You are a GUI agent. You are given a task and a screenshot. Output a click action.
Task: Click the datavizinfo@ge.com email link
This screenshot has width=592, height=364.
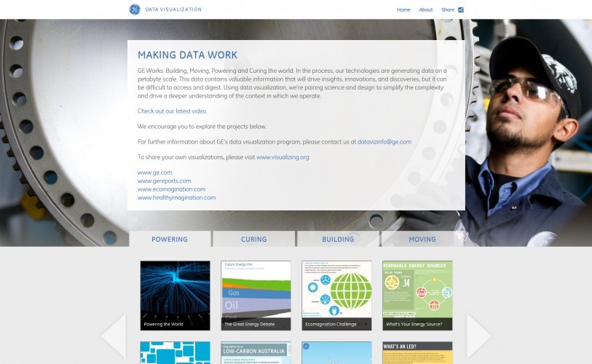point(384,142)
